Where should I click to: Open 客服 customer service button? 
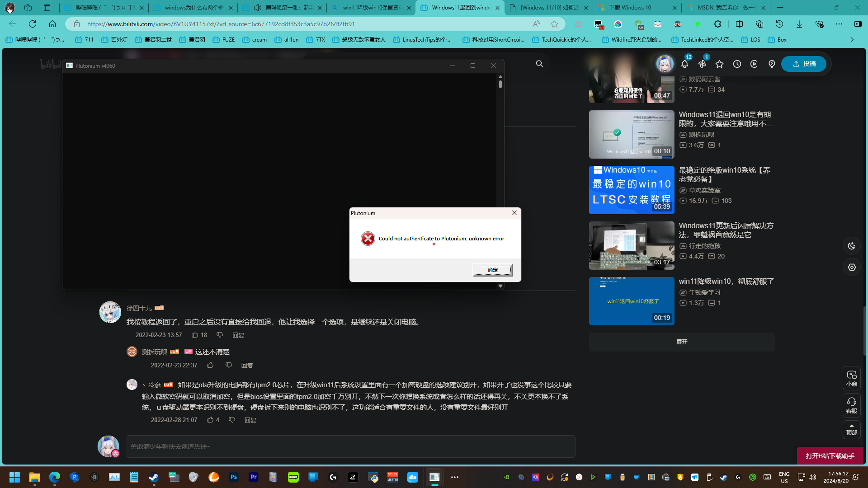click(852, 405)
